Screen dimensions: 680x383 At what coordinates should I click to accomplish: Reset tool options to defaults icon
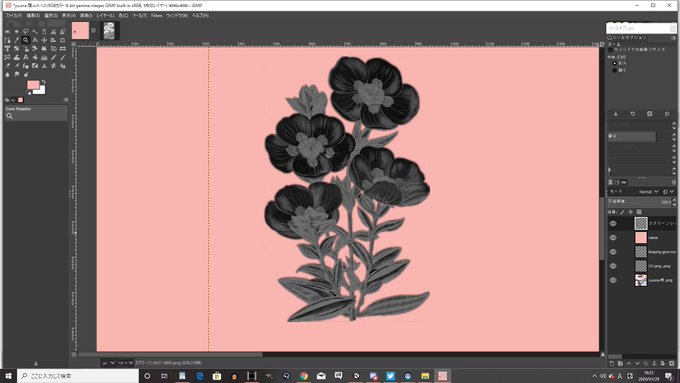[x=667, y=114]
